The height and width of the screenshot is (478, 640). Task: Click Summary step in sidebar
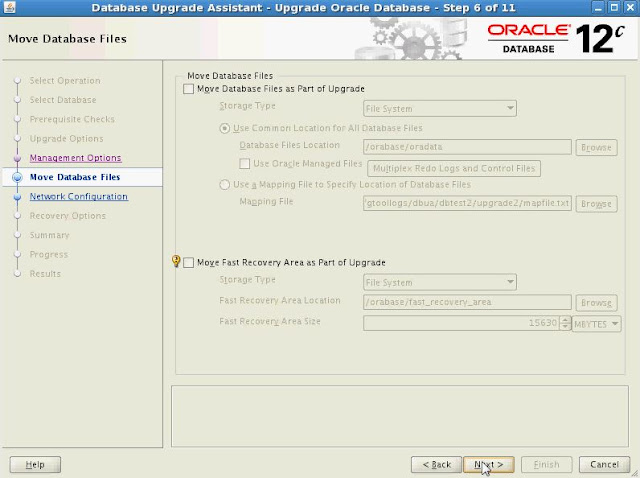(x=49, y=235)
